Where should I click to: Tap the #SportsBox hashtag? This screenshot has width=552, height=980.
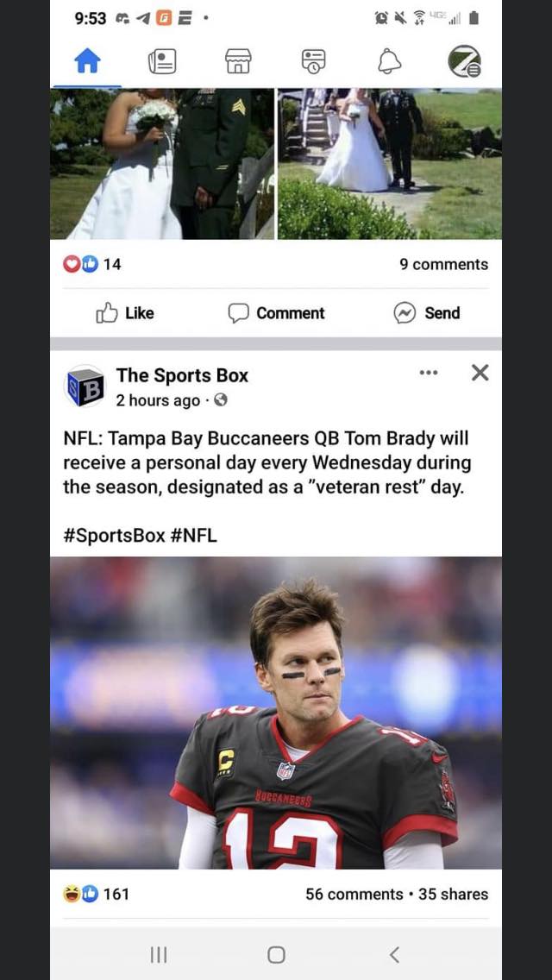click(115, 536)
